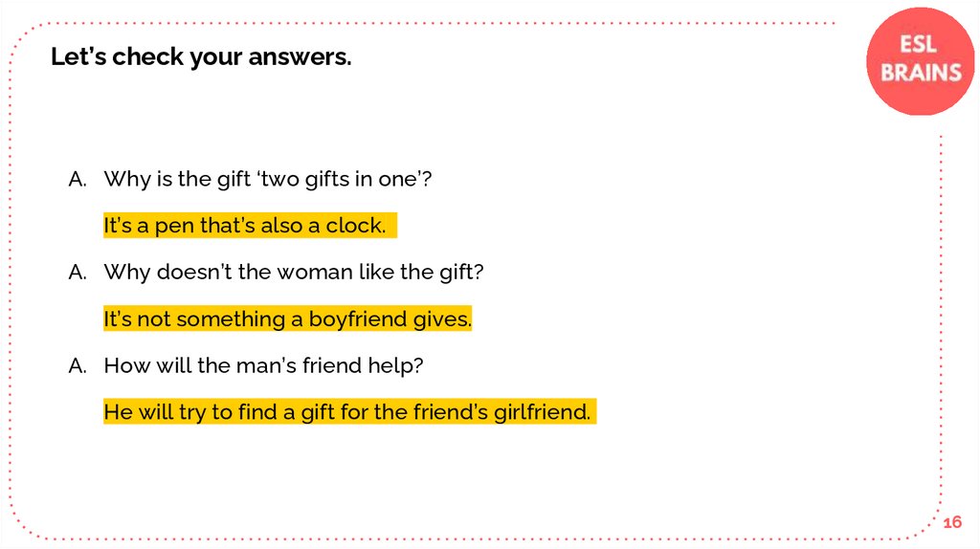Screen dimensions: 980x549
Task: Click slide page number 16
Action: [952, 522]
